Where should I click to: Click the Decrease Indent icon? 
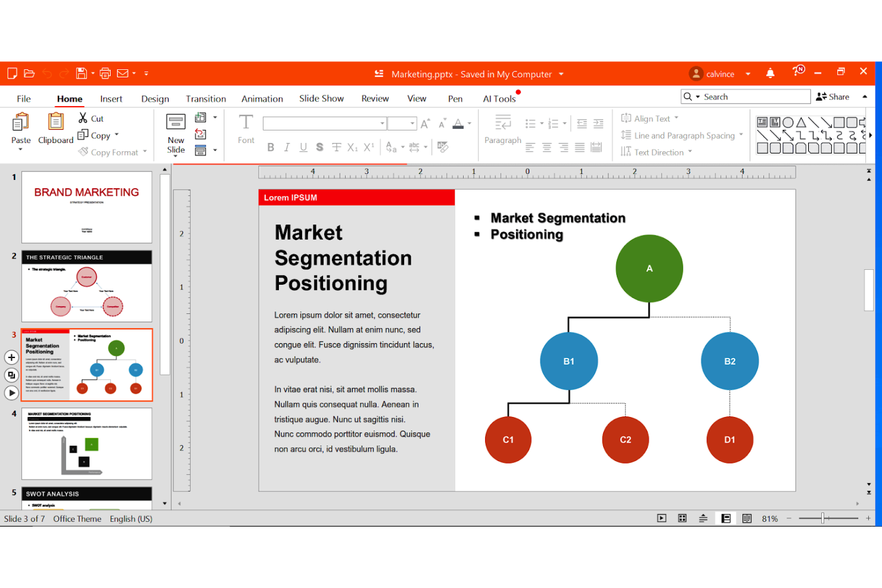[581, 123]
